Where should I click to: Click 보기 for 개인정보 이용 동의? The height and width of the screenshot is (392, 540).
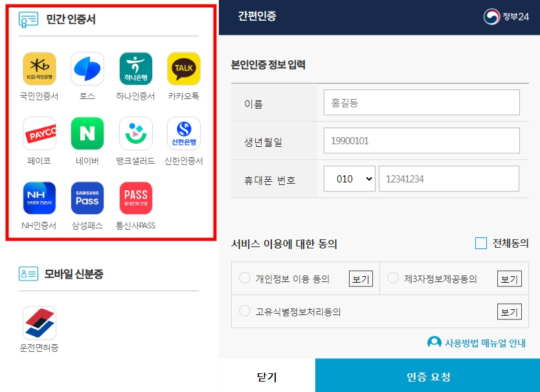point(361,279)
